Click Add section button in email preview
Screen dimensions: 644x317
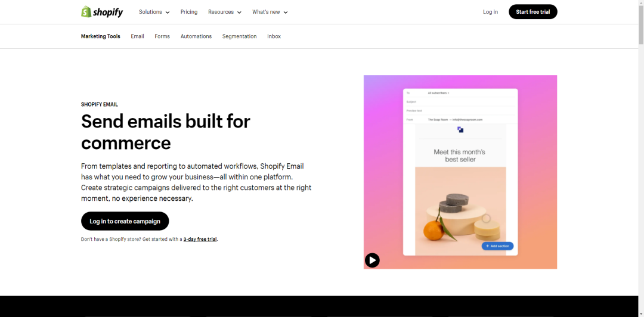pyautogui.click(x=497, y=246)
